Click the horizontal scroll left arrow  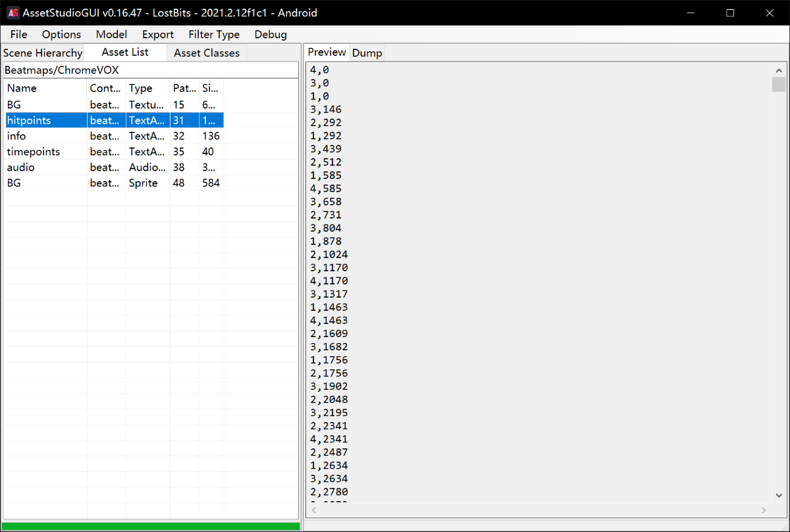[314, 510]
